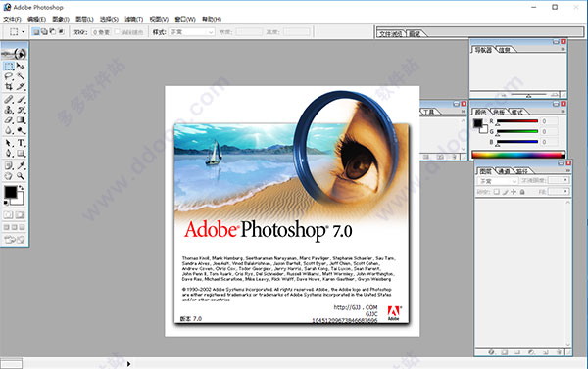The image size is (588, 369).
Task: Select the Pen tool
Action: point(9,153)
